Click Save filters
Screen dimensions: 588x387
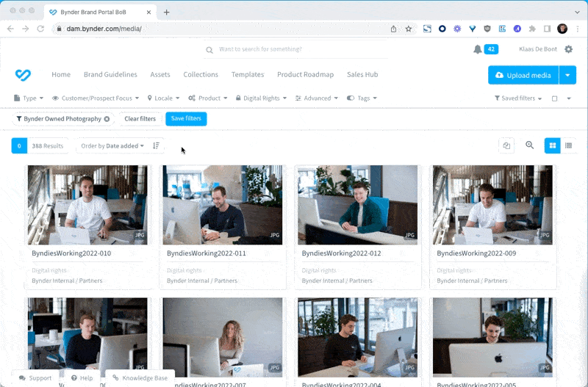pos(186,119)
